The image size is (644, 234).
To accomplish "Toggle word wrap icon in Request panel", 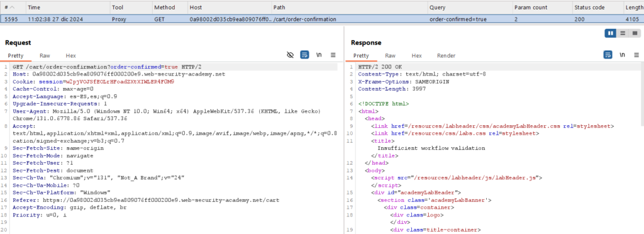I will pyautogui.click(x=304, y=55).
